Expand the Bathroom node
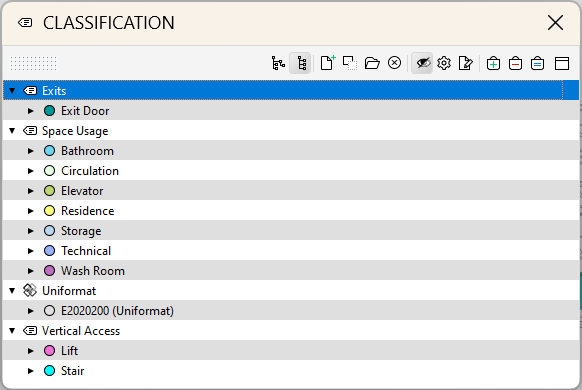Image resolution: width=582 pixels, height=390 pixels. point(31,151)
